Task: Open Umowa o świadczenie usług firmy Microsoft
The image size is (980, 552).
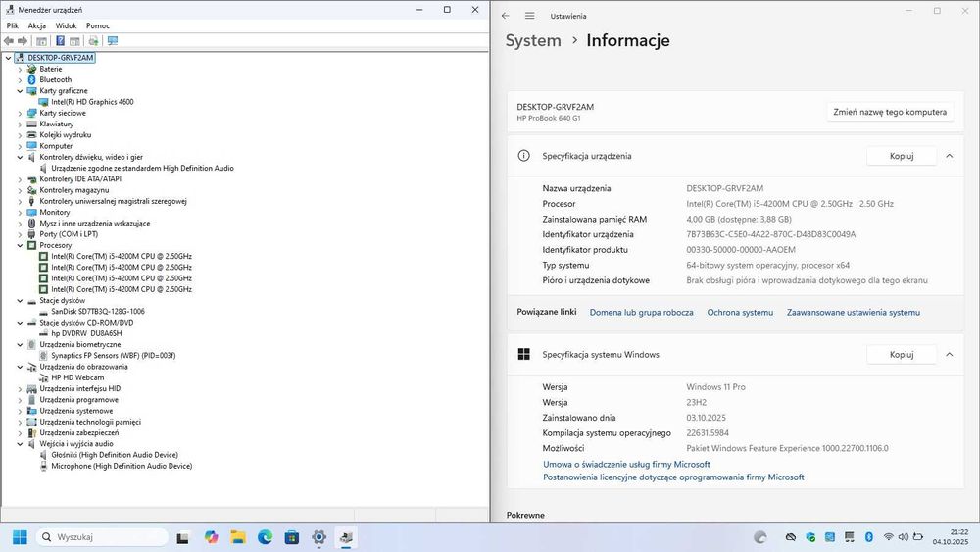Action: [x=626, y=465]
